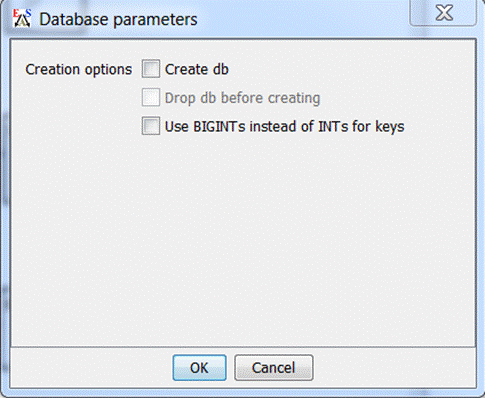Click the EAS application icon in title bar

22,18
